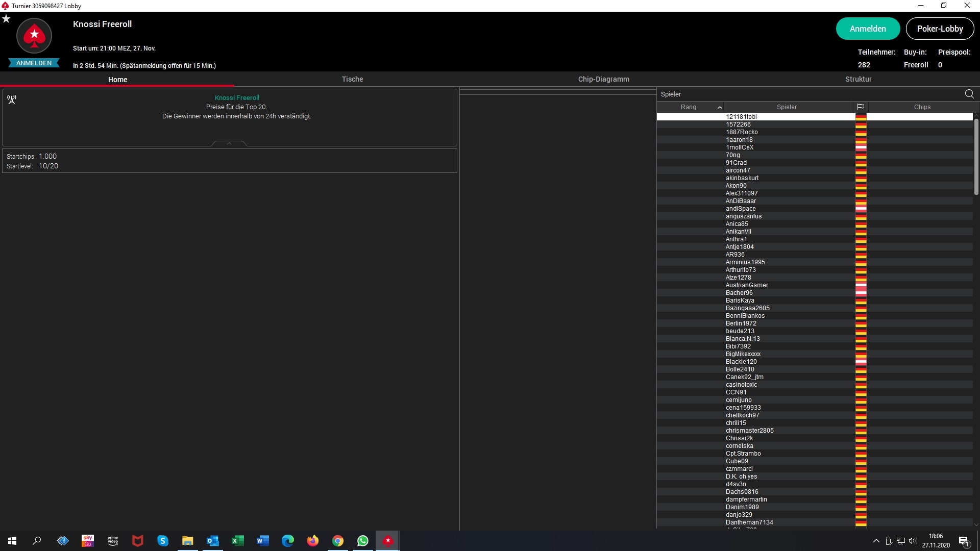Open WhatsApp from taskbar

pos(363,541)
